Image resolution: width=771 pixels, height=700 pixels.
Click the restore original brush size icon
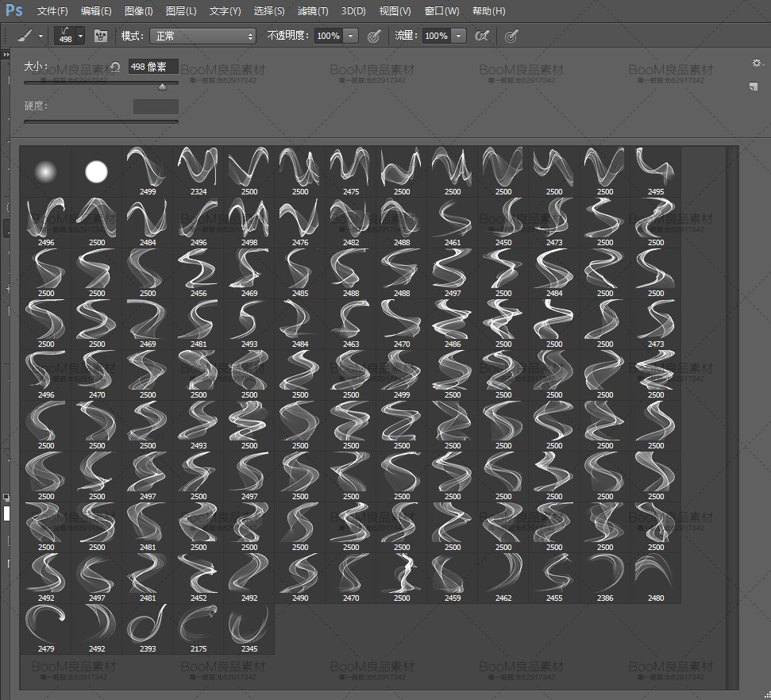116,67
